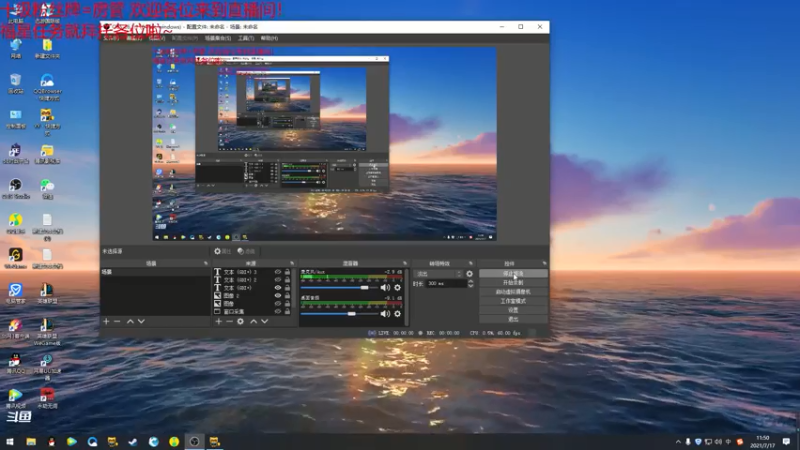Remove selected source with minus icon
The height and width of the screenshot is (450, 800).
[x=229, y=321]
